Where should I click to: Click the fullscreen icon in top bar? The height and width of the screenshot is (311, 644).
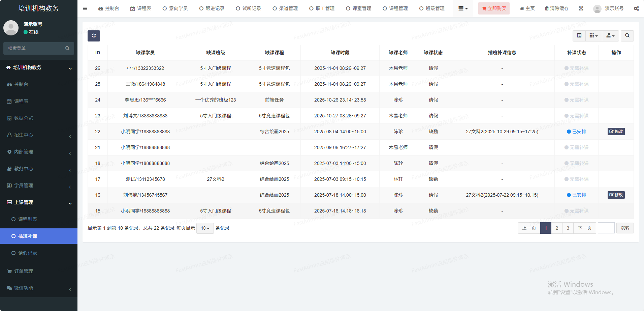click(x=581, y=8)
